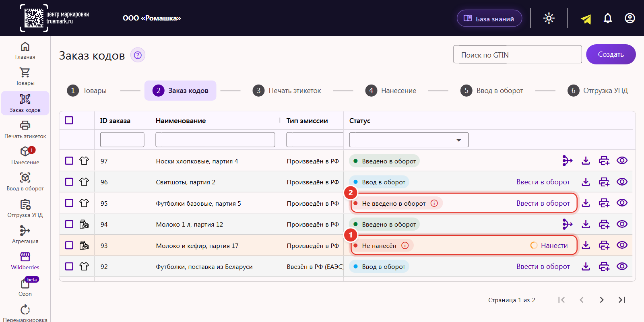This screenshot has width=644, height=322.
Task: Open the notifications bell
Action: click(608, 18)
